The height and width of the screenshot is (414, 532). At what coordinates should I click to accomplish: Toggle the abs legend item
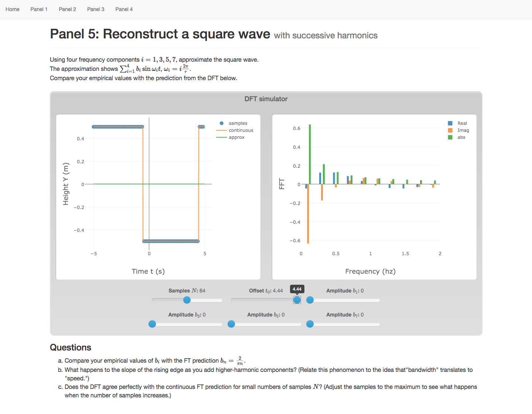(461, 137)
